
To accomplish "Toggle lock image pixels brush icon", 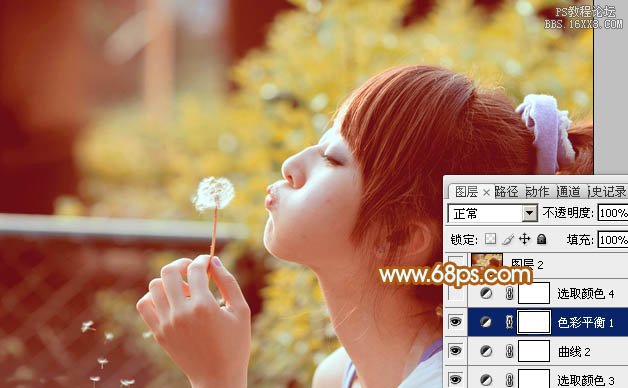I will [508, 239].
